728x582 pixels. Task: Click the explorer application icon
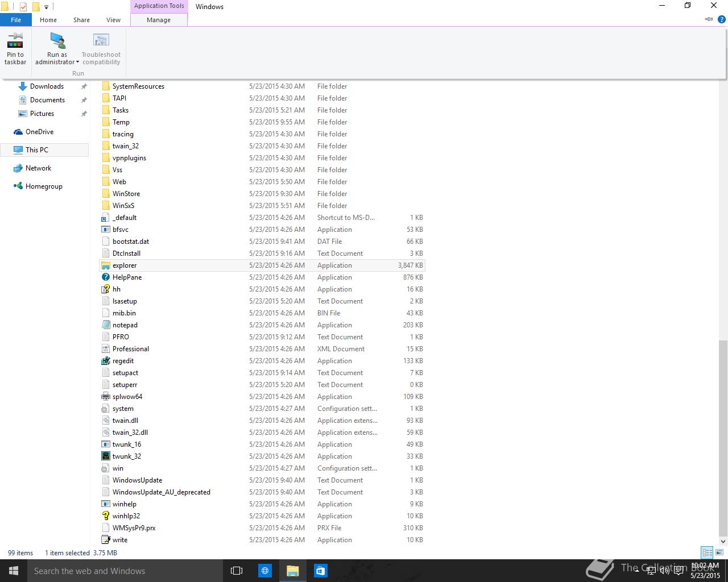[x=105, y=265]
